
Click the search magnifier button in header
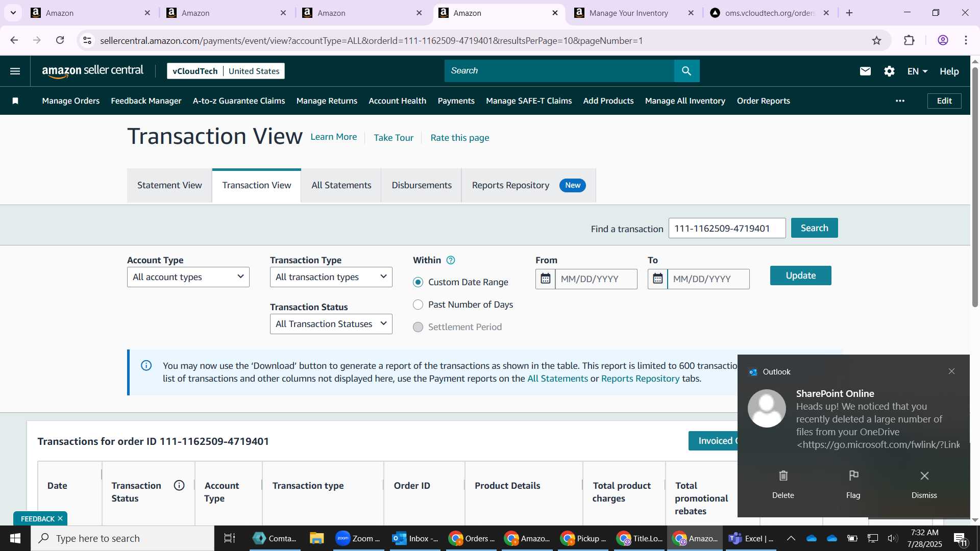[687, 71]
